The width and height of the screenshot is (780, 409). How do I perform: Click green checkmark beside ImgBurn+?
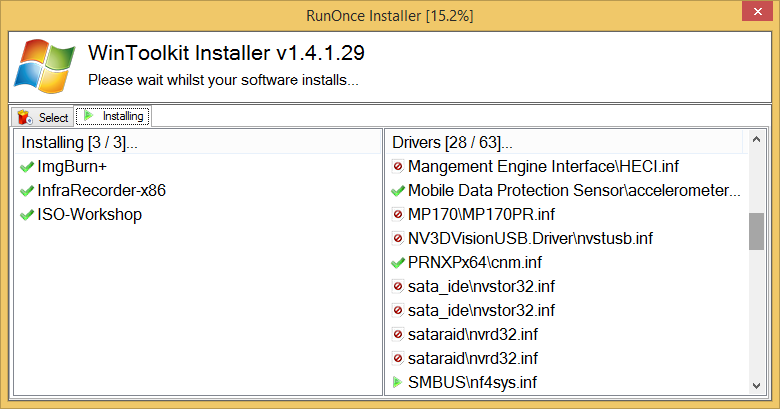[x=27, y=166]
